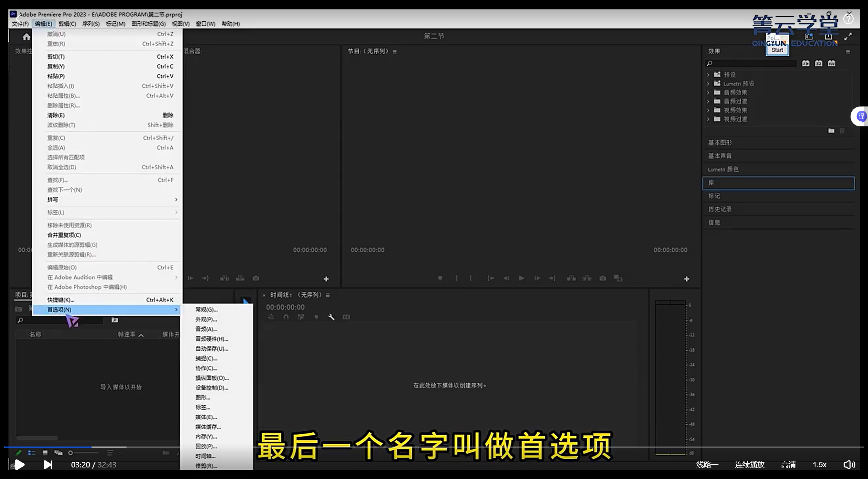Expand the 视频效果 folder
Viewport: 868px width, 479px height.
[708, 110]
